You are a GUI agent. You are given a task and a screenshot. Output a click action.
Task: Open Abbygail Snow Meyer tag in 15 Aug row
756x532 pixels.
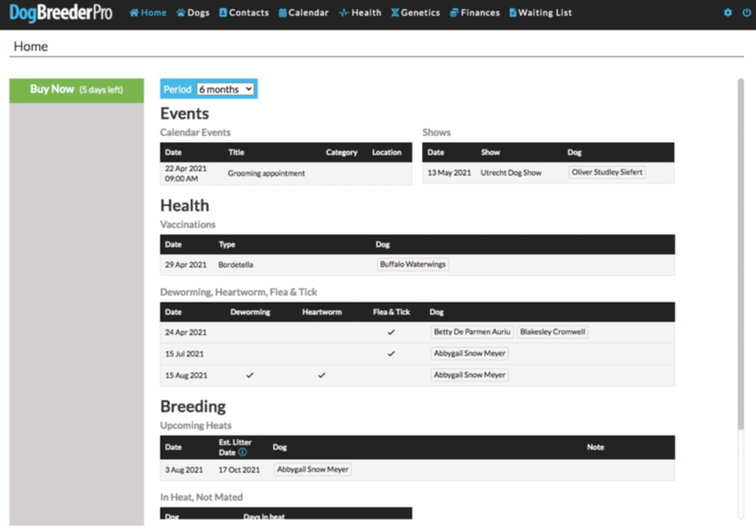pyautogui.click(x=469, y=375)
